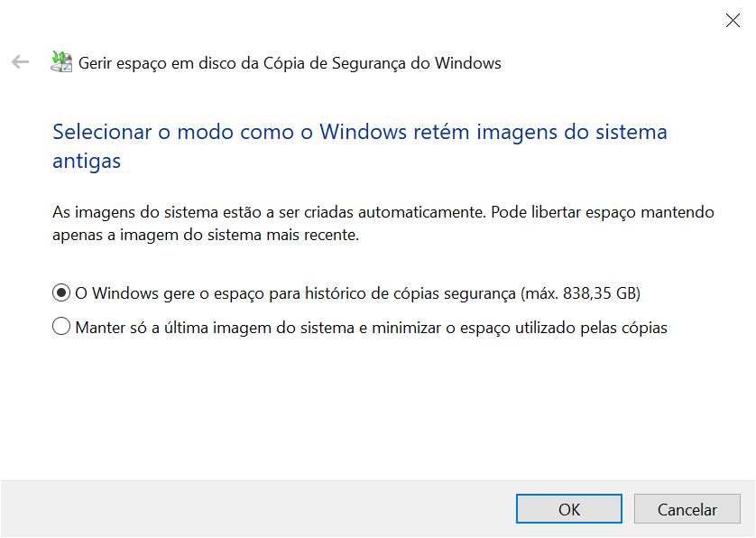Click the text 'apenas a imagem do sistema mais recente'
The image size is (756, 538).
(x=206, y=236)
